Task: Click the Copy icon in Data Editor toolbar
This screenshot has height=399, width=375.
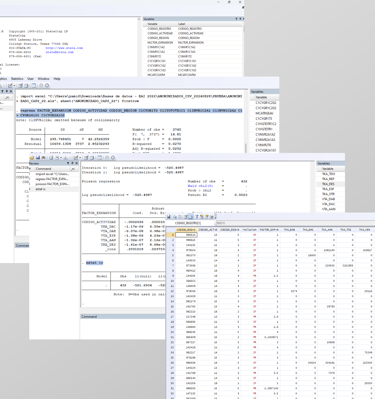Action: pyautogui.click(x=174, y=217)
